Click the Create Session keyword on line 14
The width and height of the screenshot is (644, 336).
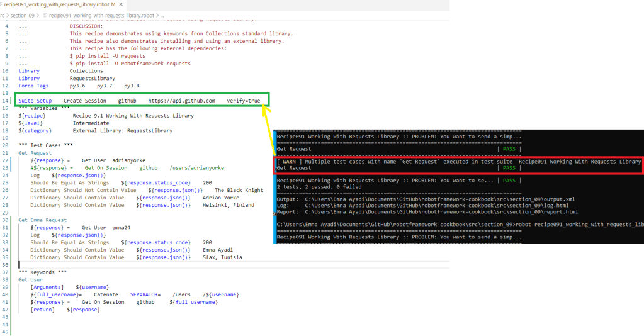[x=84, y=101]
